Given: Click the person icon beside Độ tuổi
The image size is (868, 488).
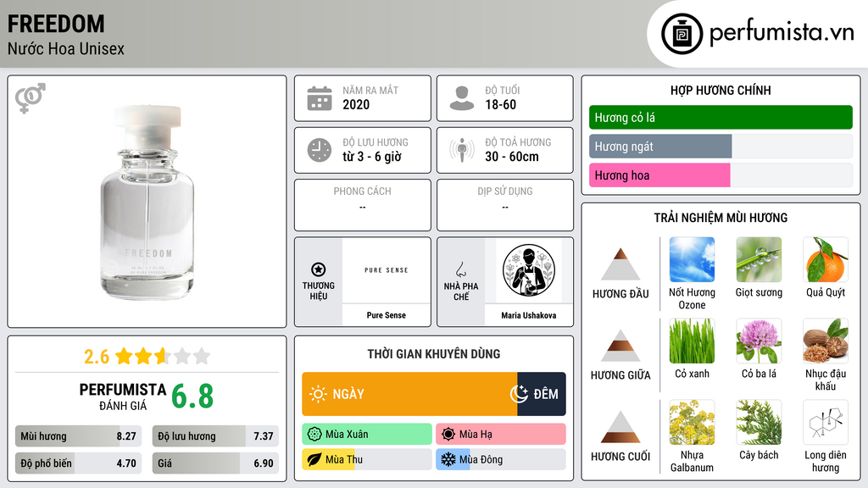Looking at the screenshot, I should tap(462, 98).
